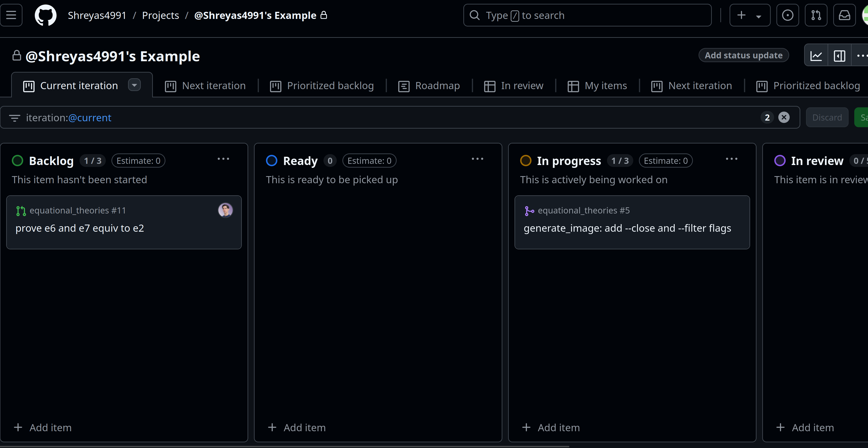Add item to the Backlog column
Image resolution: width=868 pixels, height=448 pixels.
point(43,427)
